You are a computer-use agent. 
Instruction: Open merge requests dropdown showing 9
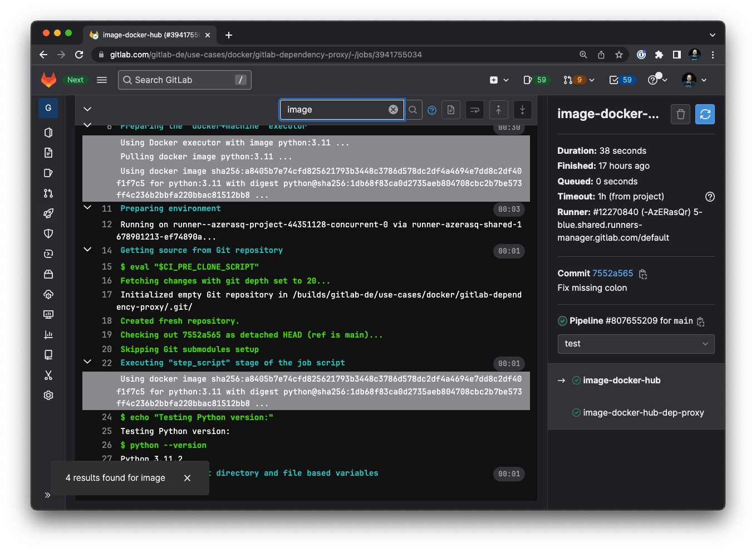tap(578, 80)
